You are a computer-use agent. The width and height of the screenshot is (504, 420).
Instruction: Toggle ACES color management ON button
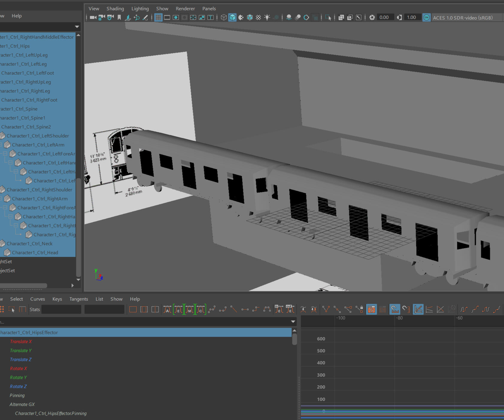[x=426, y=18]
